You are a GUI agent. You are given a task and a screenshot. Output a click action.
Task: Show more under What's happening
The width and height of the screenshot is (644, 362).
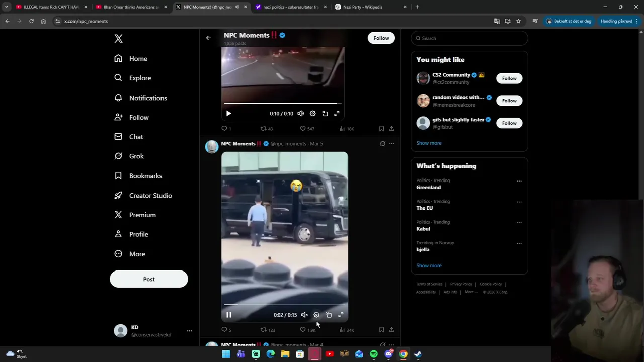point(429,266)
